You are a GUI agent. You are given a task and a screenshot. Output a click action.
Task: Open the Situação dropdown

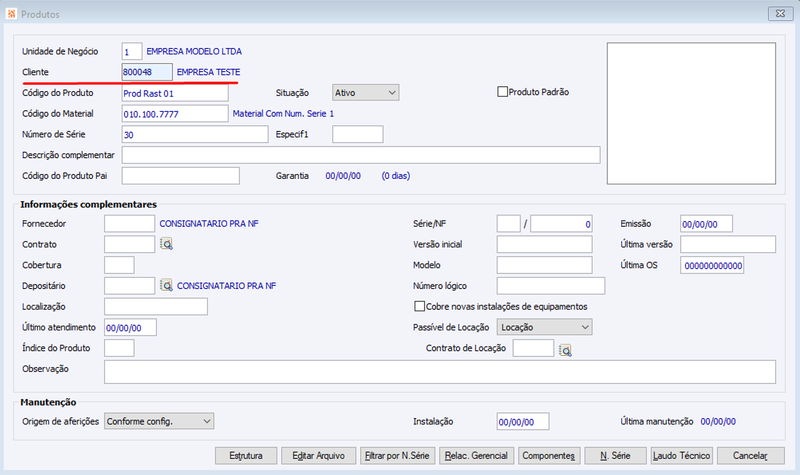tap(365, 93)
